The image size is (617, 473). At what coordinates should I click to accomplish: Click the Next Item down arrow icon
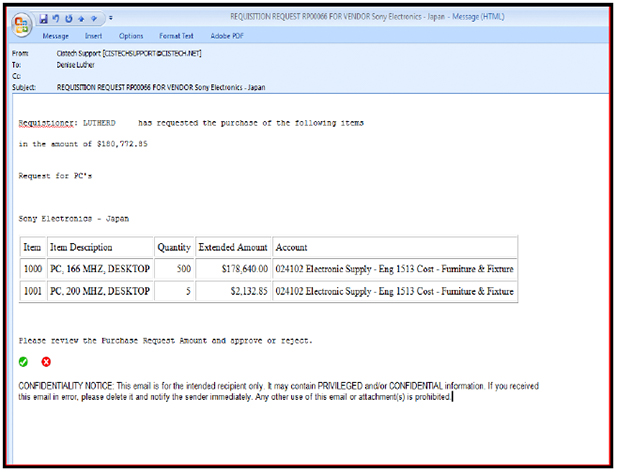(x=94, y=18)
